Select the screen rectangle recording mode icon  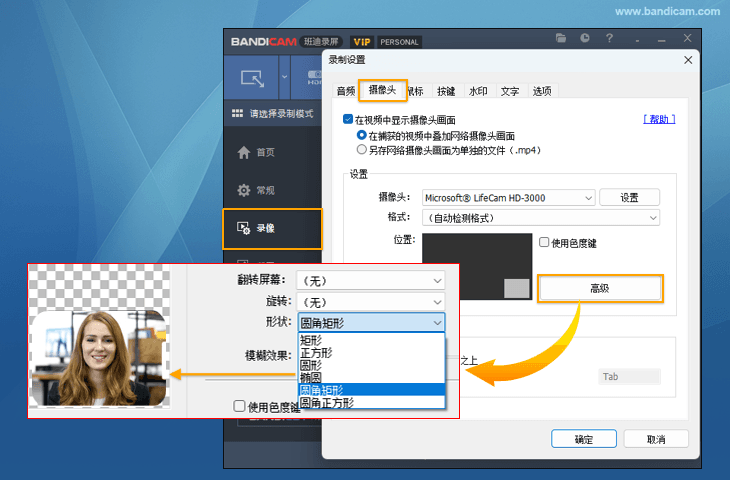click(x=252, y=78)
